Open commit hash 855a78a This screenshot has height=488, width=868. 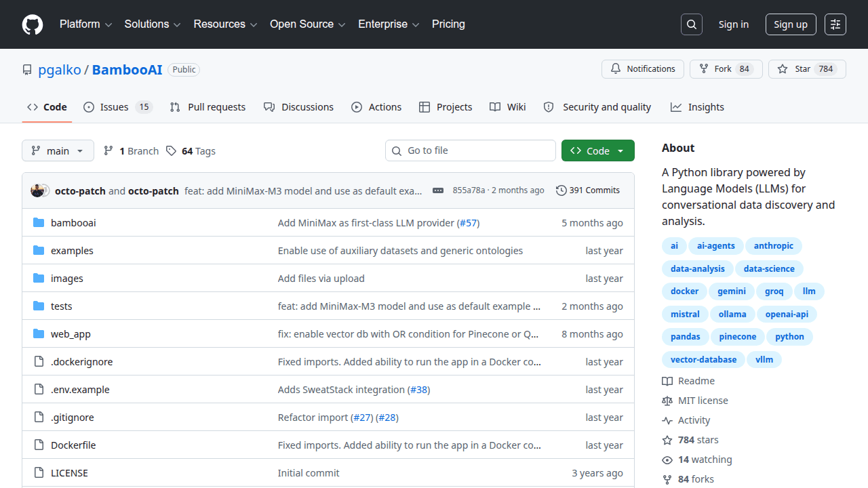click(469, 190)
